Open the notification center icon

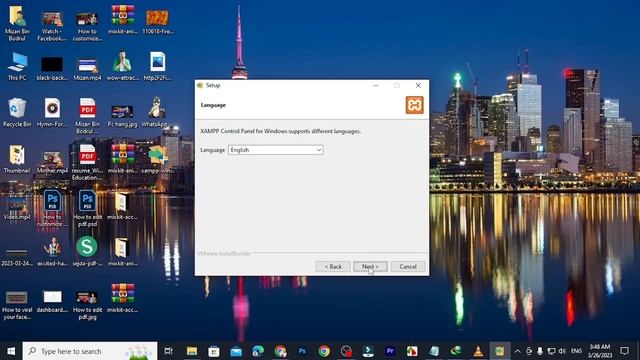click(624, 351)
